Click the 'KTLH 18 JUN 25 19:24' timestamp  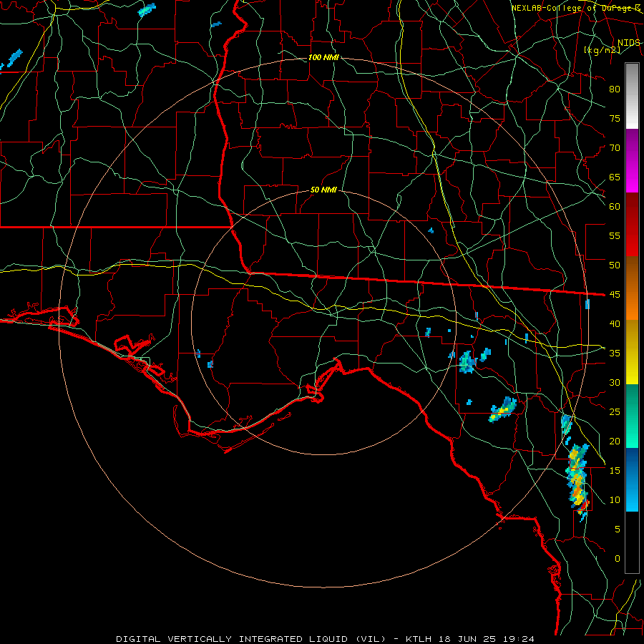[470, 639]
